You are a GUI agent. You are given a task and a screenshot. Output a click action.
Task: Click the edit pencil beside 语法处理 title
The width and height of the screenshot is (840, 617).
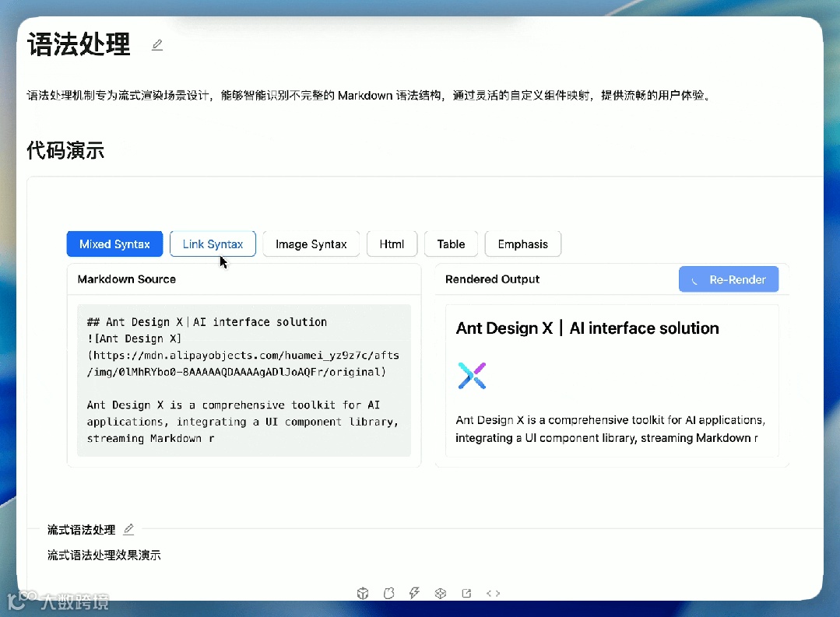click(157, 45)
